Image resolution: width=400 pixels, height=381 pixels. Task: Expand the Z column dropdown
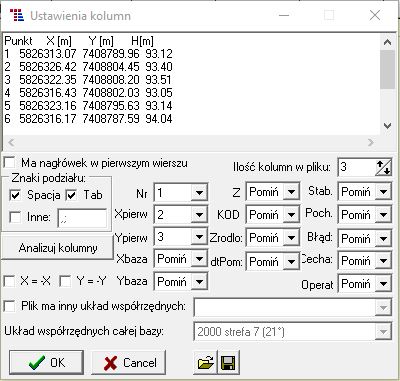click(x=291, y=192)
